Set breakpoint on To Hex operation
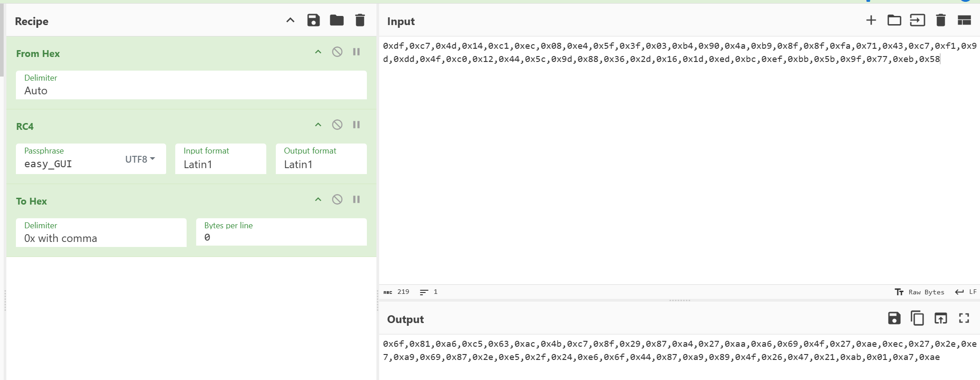 pos(356,200)
